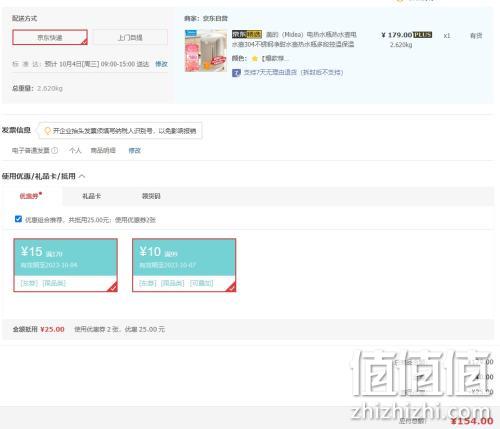Click 修改 to edit invoice information
Screen dimensions: 500x429
tap(135, 150)
